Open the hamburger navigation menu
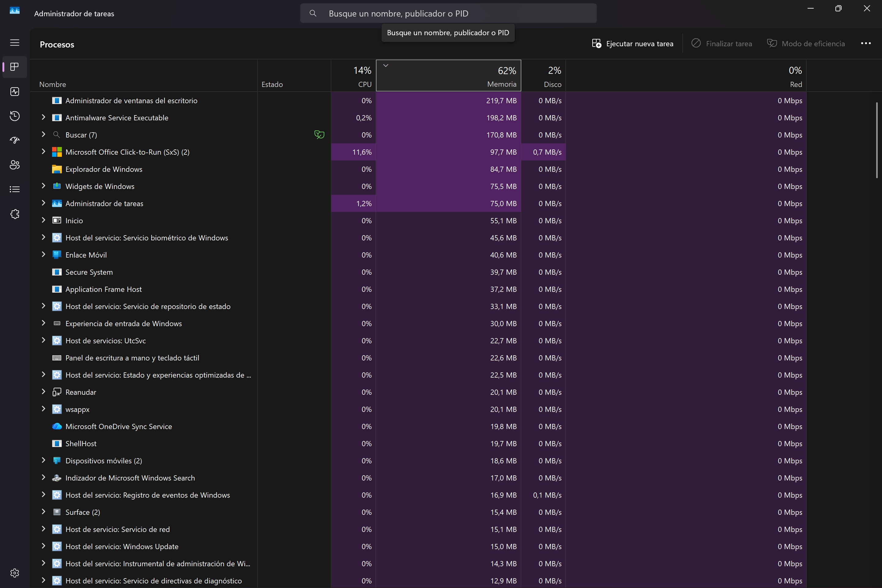 coord(15,43)
